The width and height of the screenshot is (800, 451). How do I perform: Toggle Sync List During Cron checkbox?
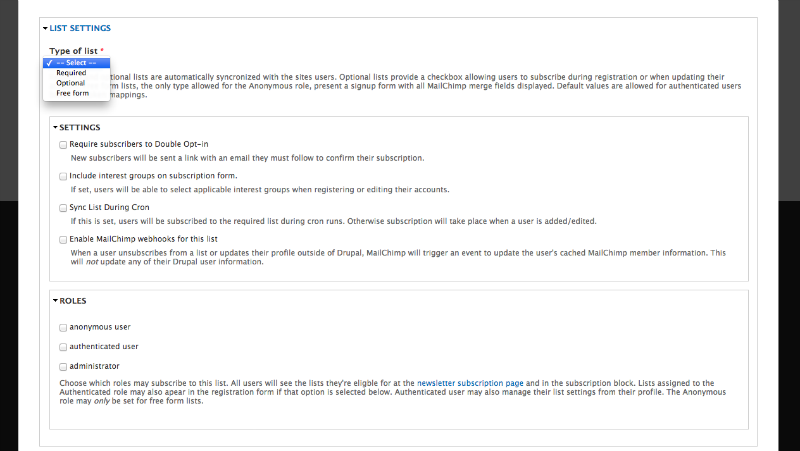pyautogui.click(x=63, y=208)
